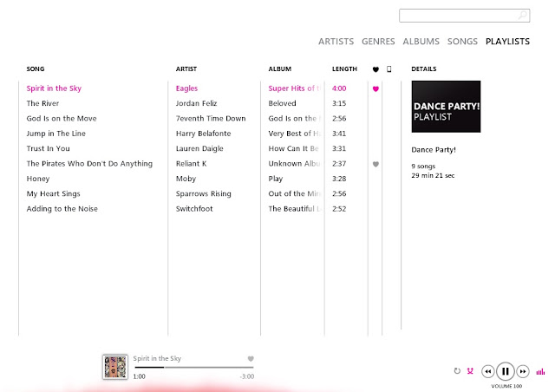Screen dimensions: 555x392
Task: Click artist 7eventh Time Down
Action: tap(211, 118)
